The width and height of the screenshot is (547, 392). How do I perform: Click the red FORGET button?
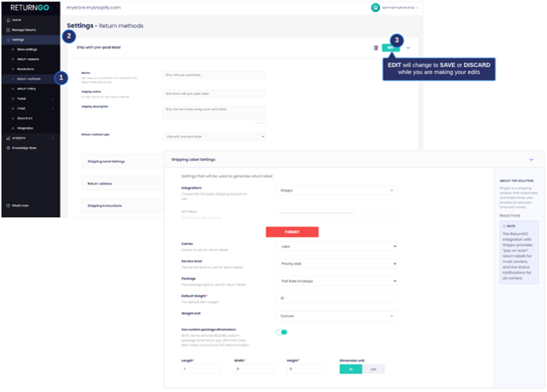click(292, 232)
